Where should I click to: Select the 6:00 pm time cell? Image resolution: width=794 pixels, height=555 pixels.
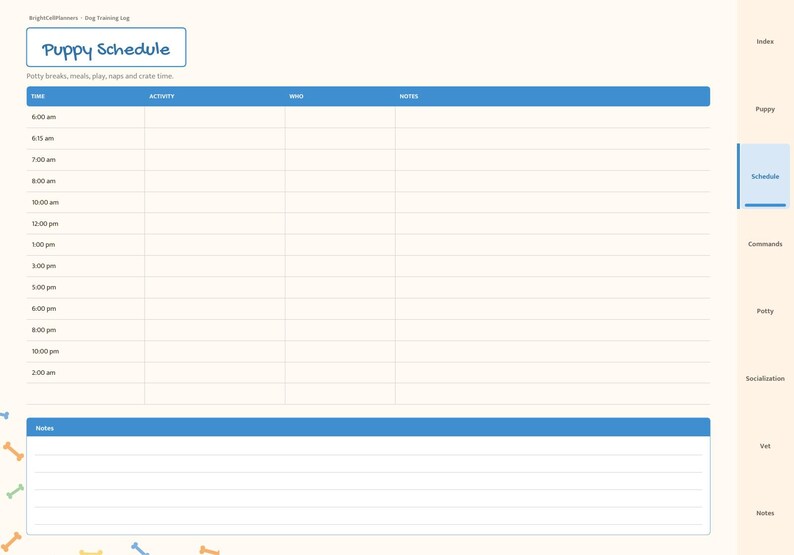(86, 309)
